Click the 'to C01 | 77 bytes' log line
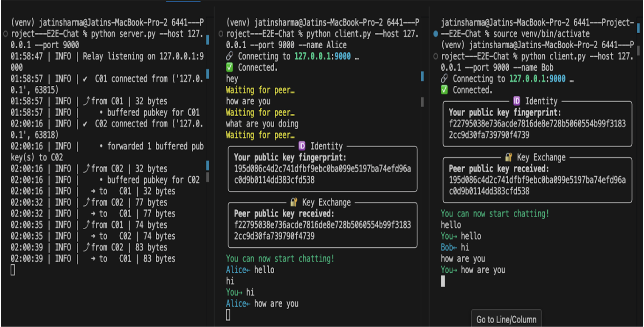 click(x=93, y=214)
